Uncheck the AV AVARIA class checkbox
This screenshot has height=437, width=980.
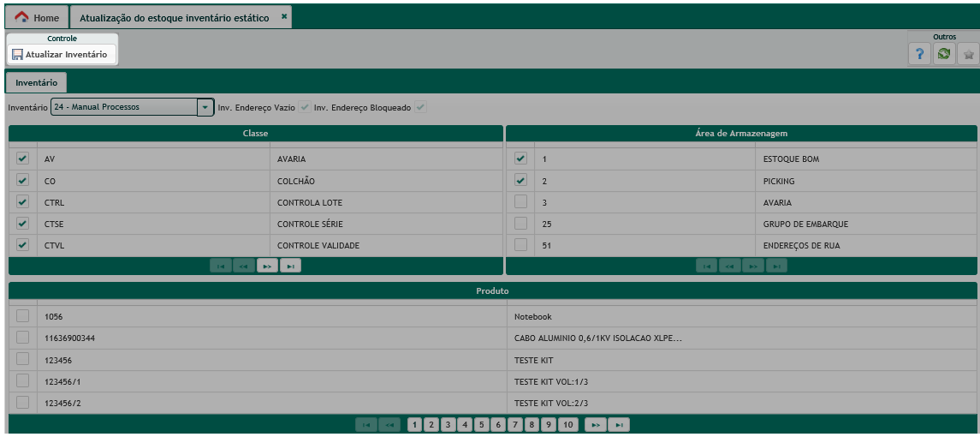point(22,159)
